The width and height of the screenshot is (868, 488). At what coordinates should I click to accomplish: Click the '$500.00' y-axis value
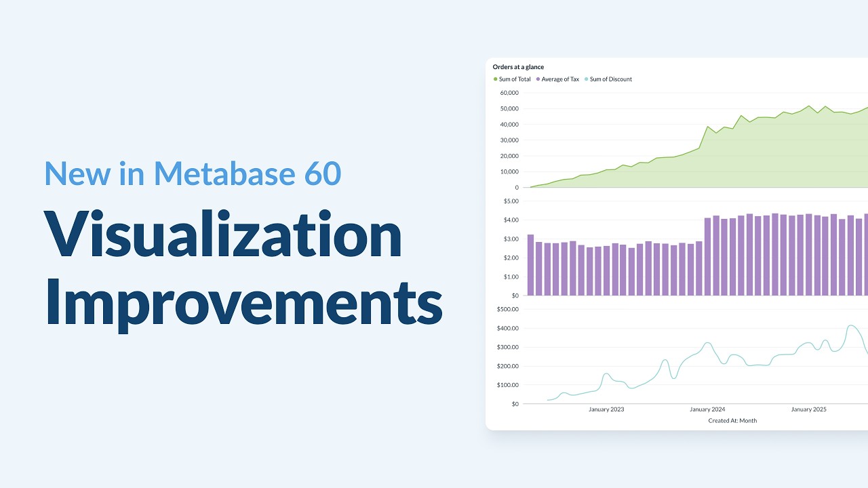point(508,309)
